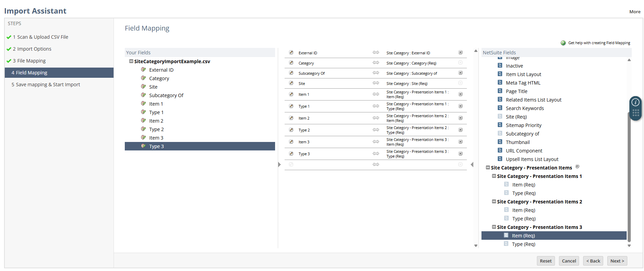The width and height of the screenshot is (644, 271).
Task: Collapse Site Category - Presentation Items 1 node
Action: 494,176
